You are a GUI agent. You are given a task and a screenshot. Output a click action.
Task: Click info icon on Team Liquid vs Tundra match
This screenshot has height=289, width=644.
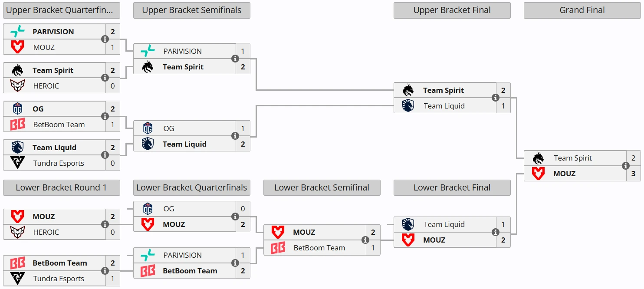[105, 155]
